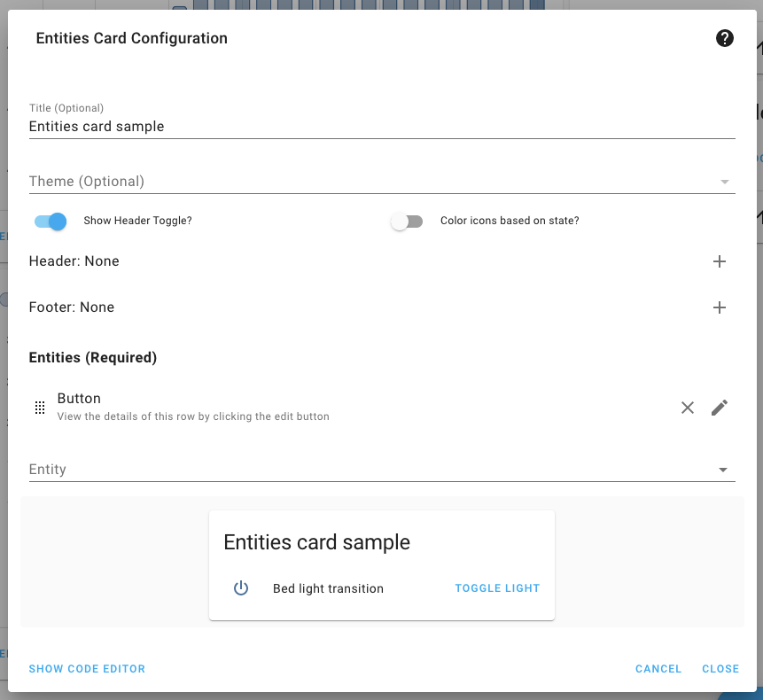
Task: Click TOGGLE LIGHT in the preview card
Action: 497,587
